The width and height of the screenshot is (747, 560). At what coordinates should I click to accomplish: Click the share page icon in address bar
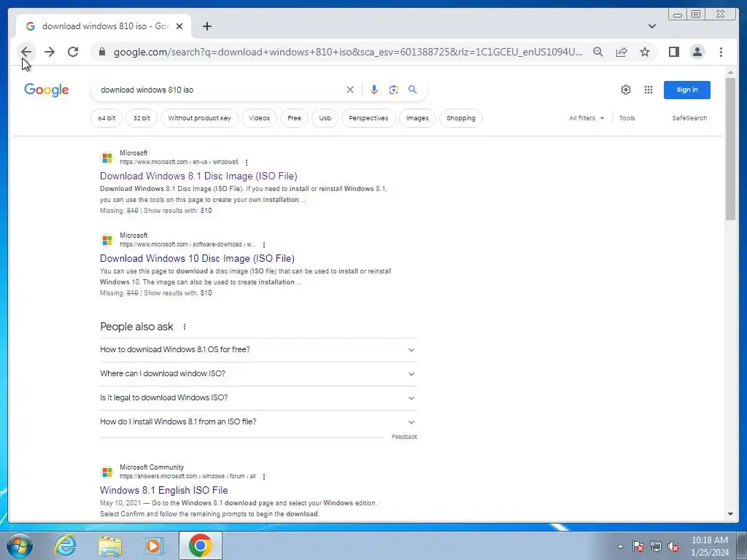point(622,52)
